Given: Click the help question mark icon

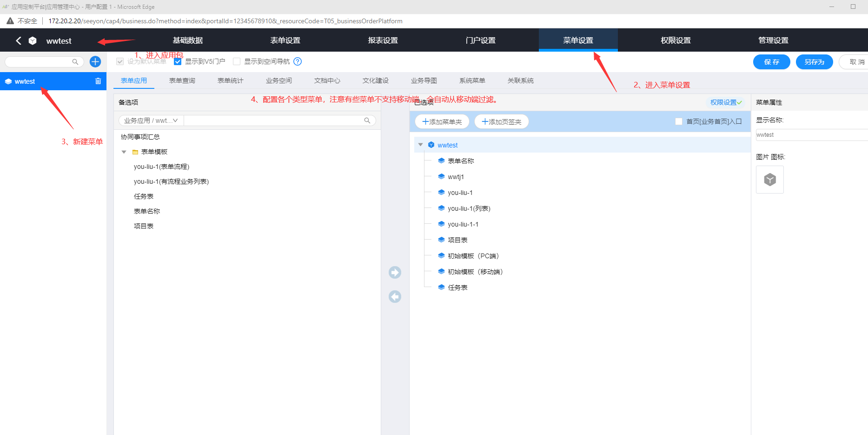Looking at the screenshot, I should [298, 61].
